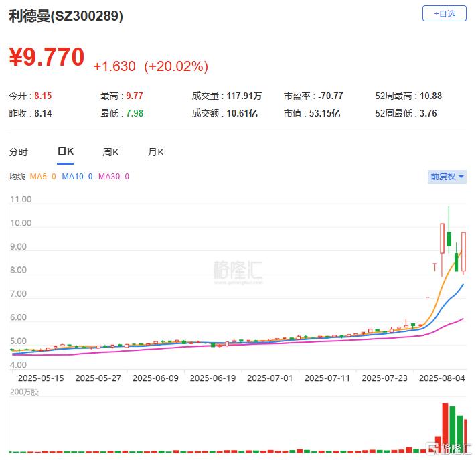Screen dimensions: 476x460
Task: Click the MA5 moving average label
Action: click(x=43, y=177)
